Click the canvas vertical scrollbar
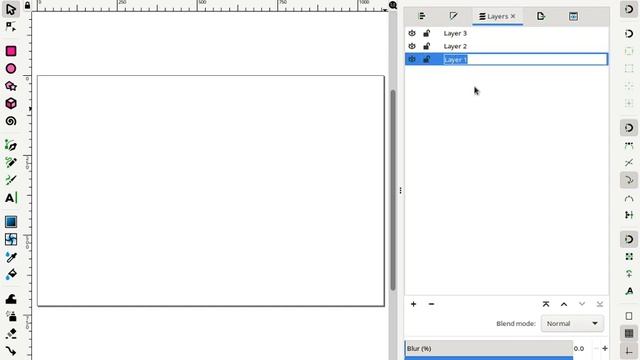The height and width of the screenshot is (360, 640). pos(393,189)
